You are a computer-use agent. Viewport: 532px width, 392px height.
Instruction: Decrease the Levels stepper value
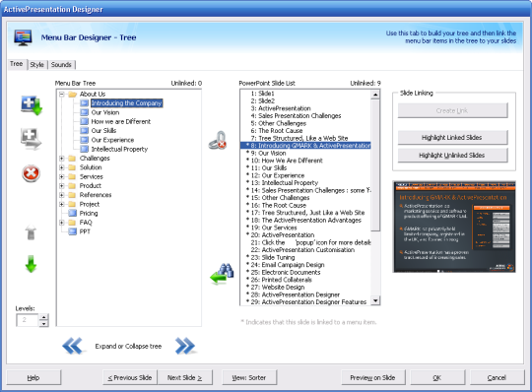click(43, 323)
